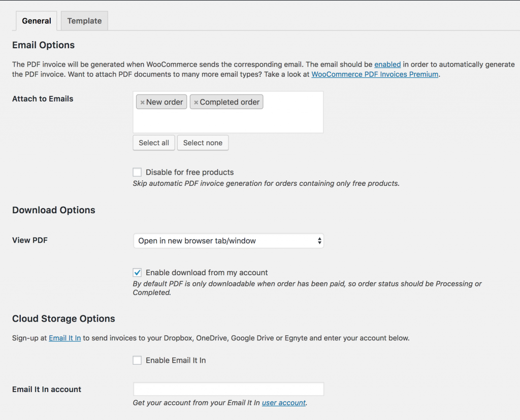
Task: Uncheck Enable download from my account
Action: (x=137, y=272)
